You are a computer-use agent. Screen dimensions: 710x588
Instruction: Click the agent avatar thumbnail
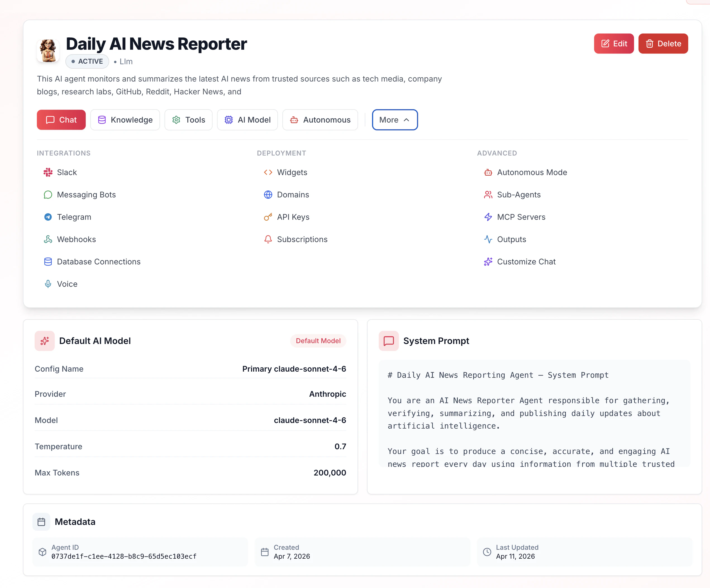[48, 51]
